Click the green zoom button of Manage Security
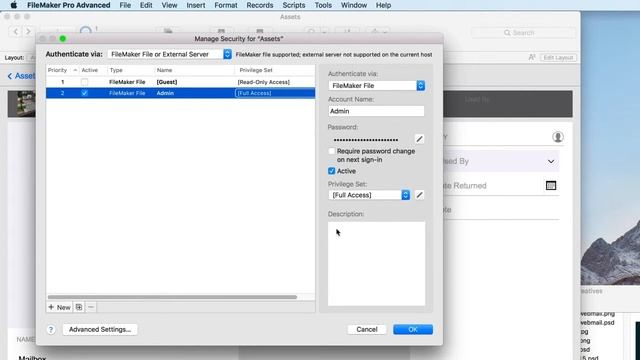 pyautogui.click(x=62, y=38)
